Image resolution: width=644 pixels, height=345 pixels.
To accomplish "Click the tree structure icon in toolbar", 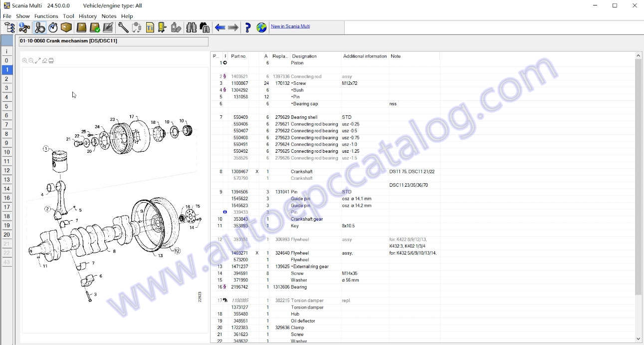I will point(9,27).
